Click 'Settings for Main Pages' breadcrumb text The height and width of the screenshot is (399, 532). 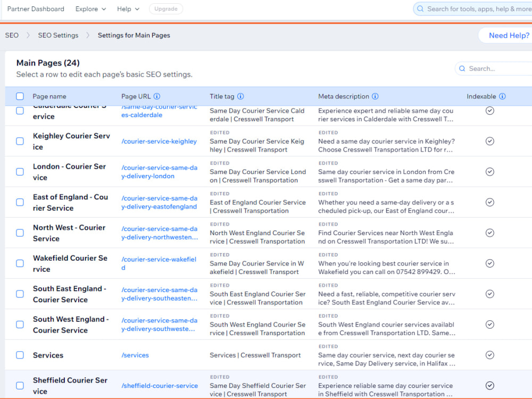click(x=134, y=35)
